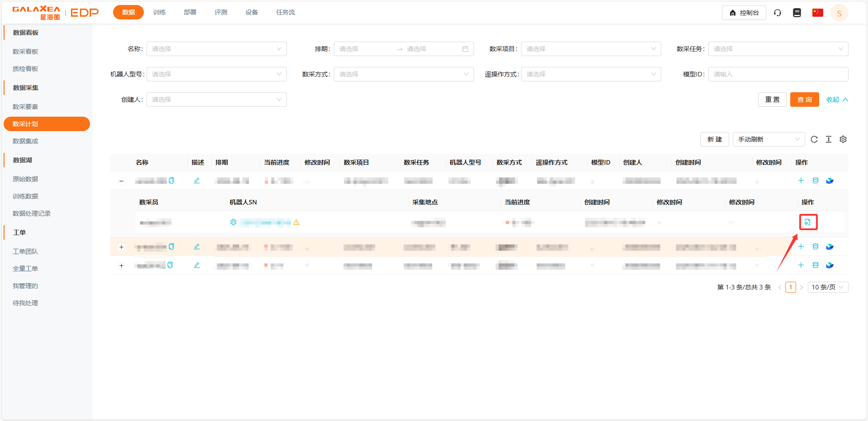
Task: Open the 10 条/页 page size dropdown
Action: [x=827, y=287]
